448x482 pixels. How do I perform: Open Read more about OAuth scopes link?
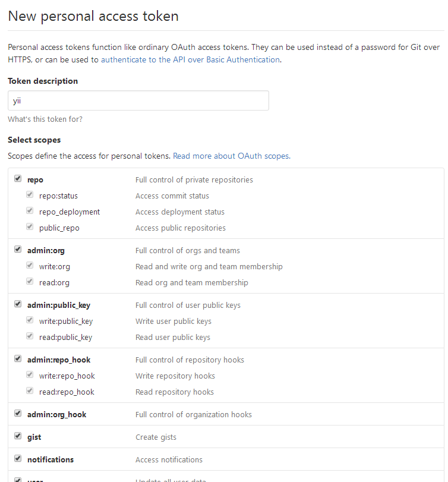click(231, 156)
